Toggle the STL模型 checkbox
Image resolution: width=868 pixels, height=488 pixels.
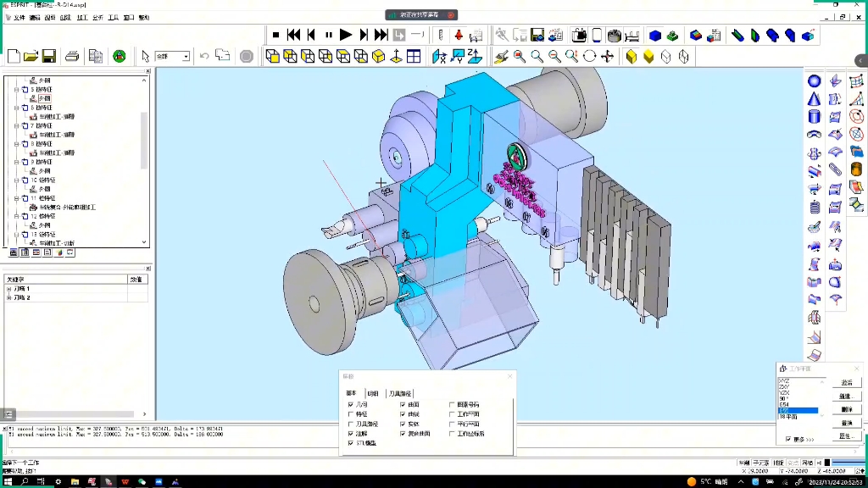coord(350,443)
